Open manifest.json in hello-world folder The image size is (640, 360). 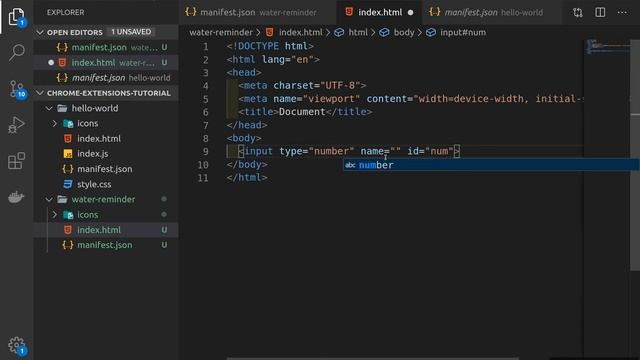coord(106,169)
